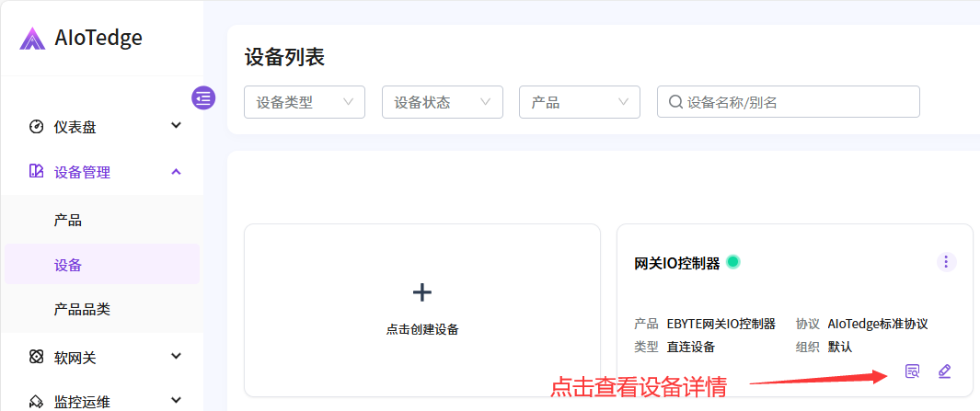Viewport: 980px width, 411px height.
Task: Click the monitoring operations rocket icon
Action: click(x=37, y=401)
